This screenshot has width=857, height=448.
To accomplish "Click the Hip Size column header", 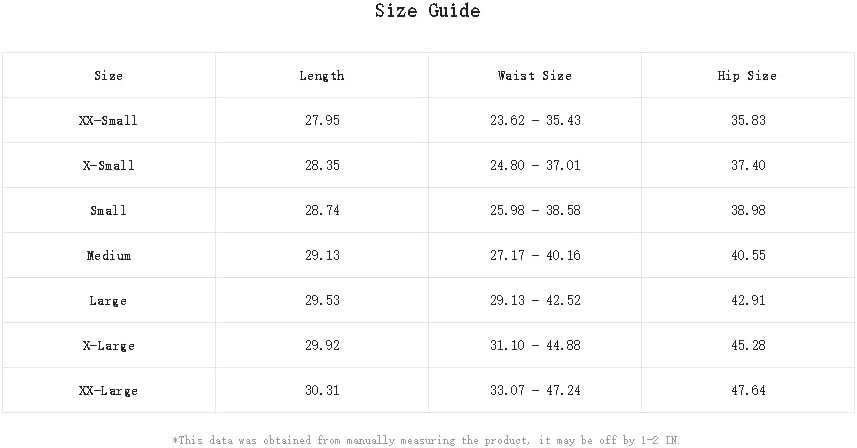I will coord(747,75).
